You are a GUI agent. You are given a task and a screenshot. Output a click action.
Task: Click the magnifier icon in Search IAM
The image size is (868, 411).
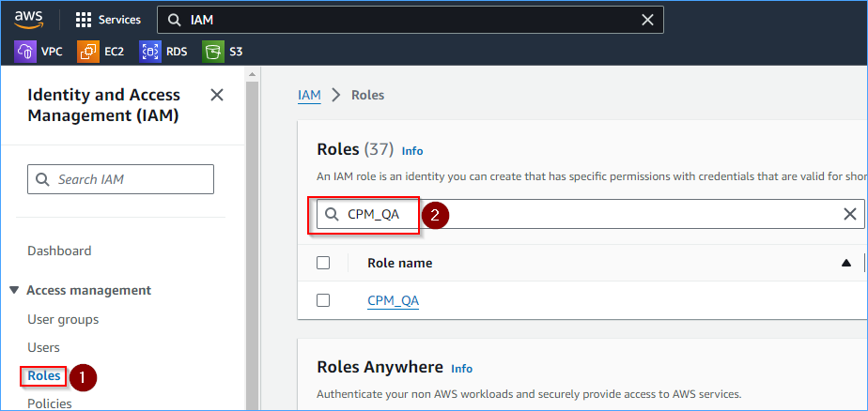pyautogui.click(x=42, y=179)
